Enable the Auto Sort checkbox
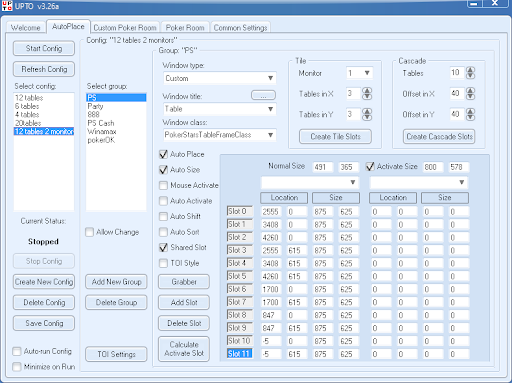Image resolution: width=512 pixels, height=383 pixels. pyautogui.click(x=163, y=232)
